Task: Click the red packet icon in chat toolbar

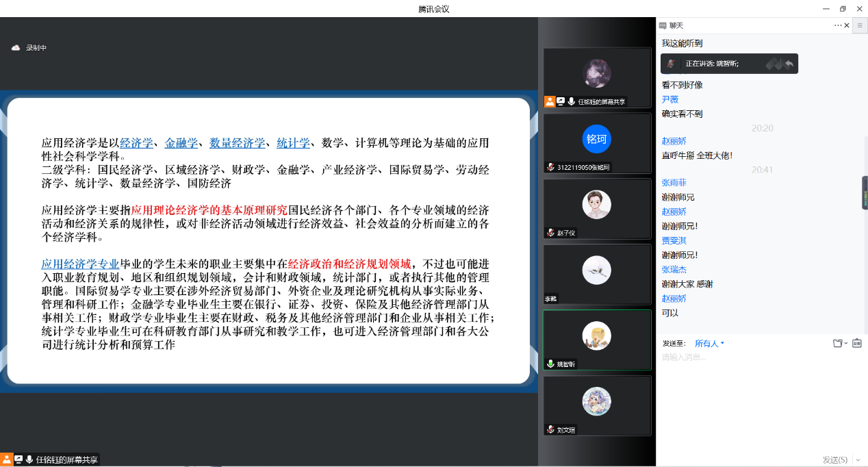Action: tap(856, 343)
